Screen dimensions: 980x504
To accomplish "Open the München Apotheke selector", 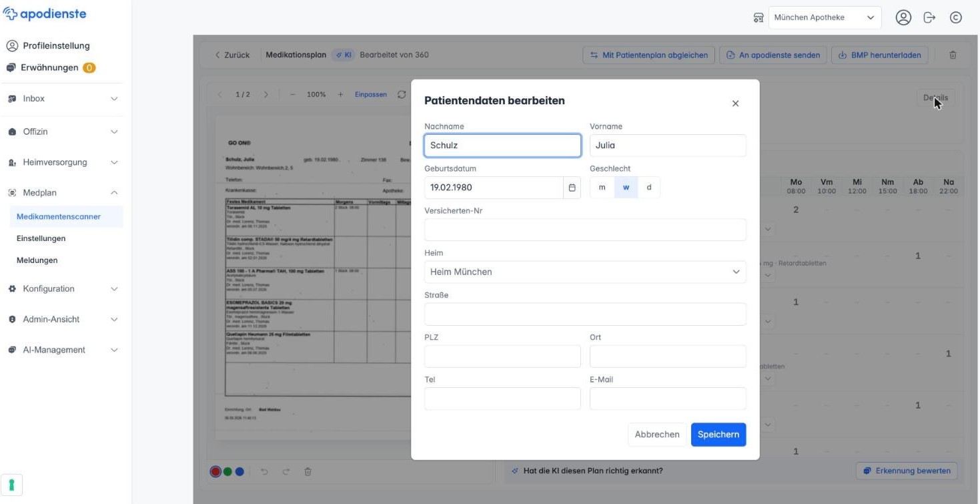I will tap(825, 17).
